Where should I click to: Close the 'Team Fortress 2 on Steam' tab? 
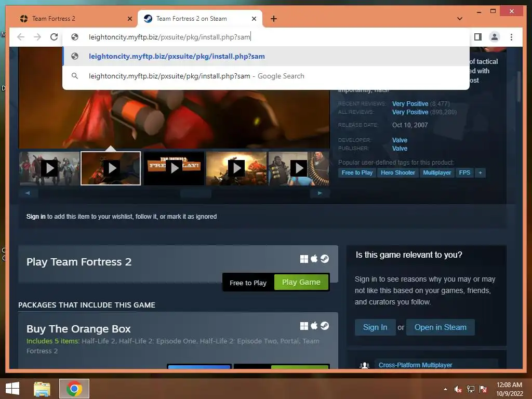point(254,19)
